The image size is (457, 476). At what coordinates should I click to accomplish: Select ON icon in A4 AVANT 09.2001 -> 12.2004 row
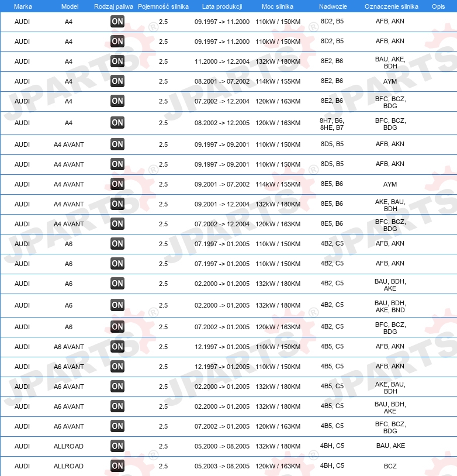click(x=117, y=204)
